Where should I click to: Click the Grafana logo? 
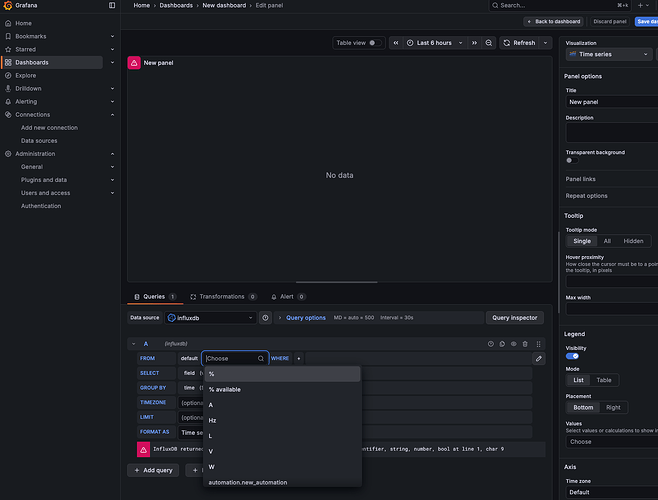(8, 5)
